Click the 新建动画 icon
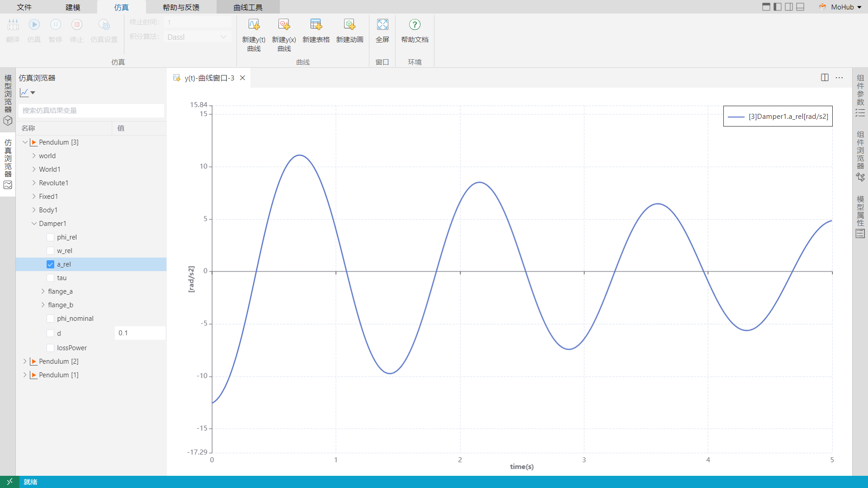 coord(349,24)
